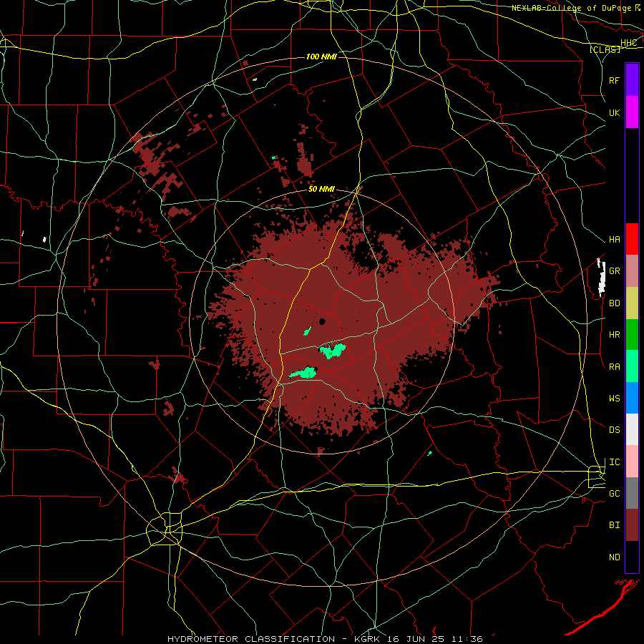
Task: Click the BI brown legend swatch
Action: (x=632, y=525)
